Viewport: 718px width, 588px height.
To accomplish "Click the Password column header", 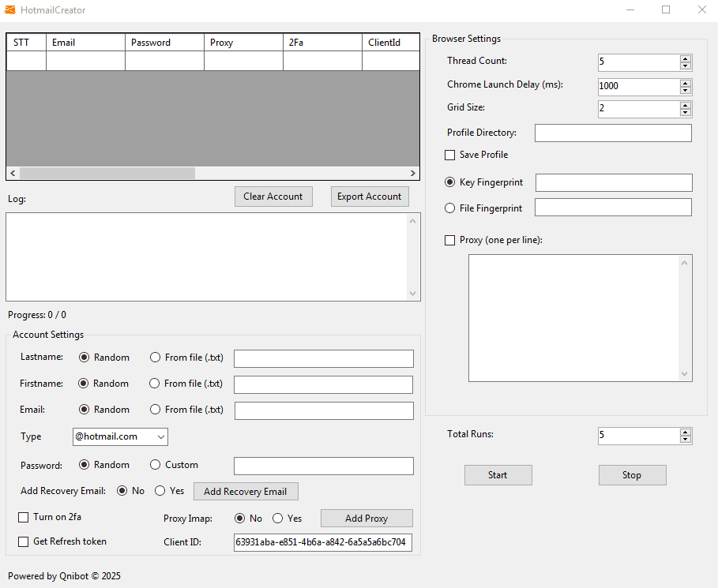I will (x=164, y=43).
